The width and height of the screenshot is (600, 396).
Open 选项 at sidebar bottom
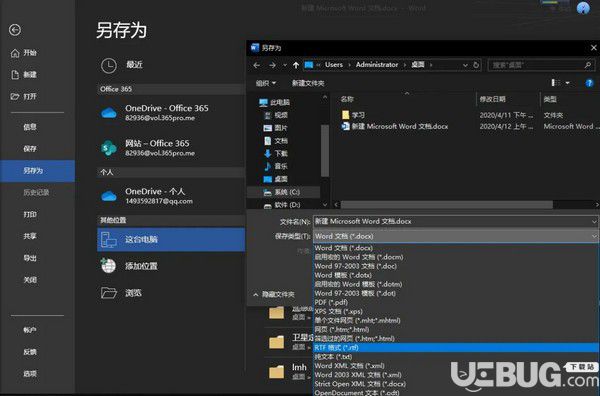click(30, 373)
